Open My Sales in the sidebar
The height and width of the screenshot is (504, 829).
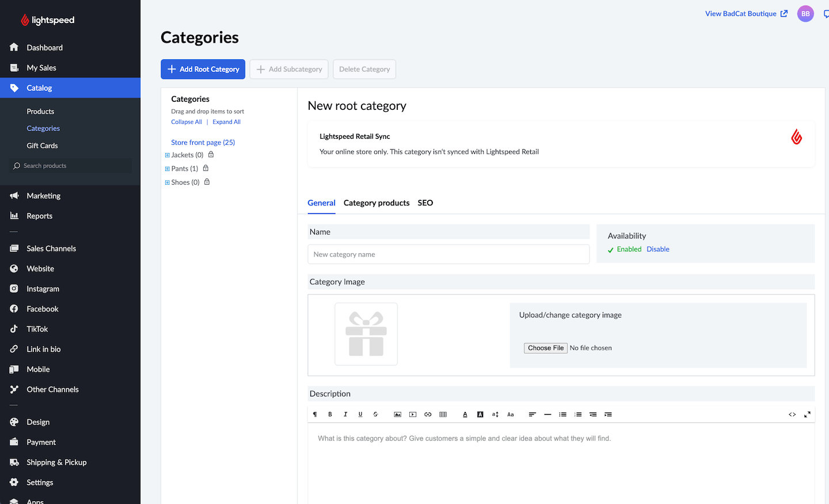[x=70, y=68]
